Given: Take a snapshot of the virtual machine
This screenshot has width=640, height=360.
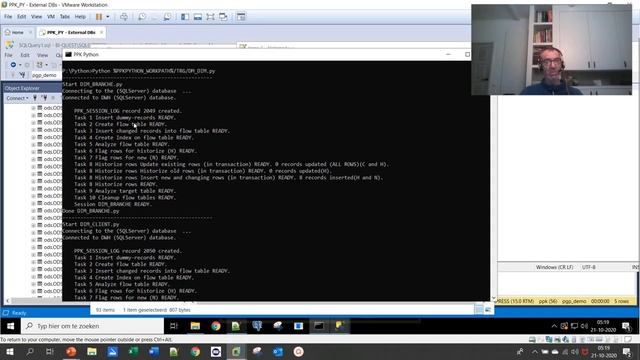Looking at the screenshot, I should (x=142, y=17).
